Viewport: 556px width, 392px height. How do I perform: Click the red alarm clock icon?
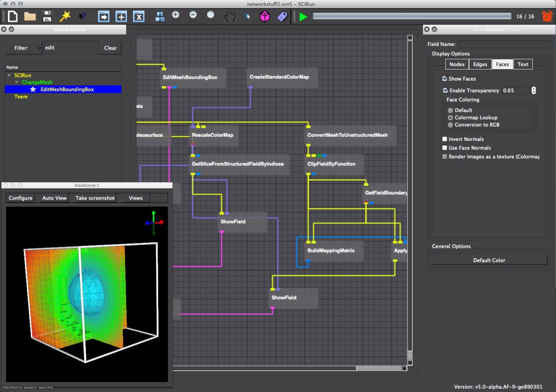(547, 16)
